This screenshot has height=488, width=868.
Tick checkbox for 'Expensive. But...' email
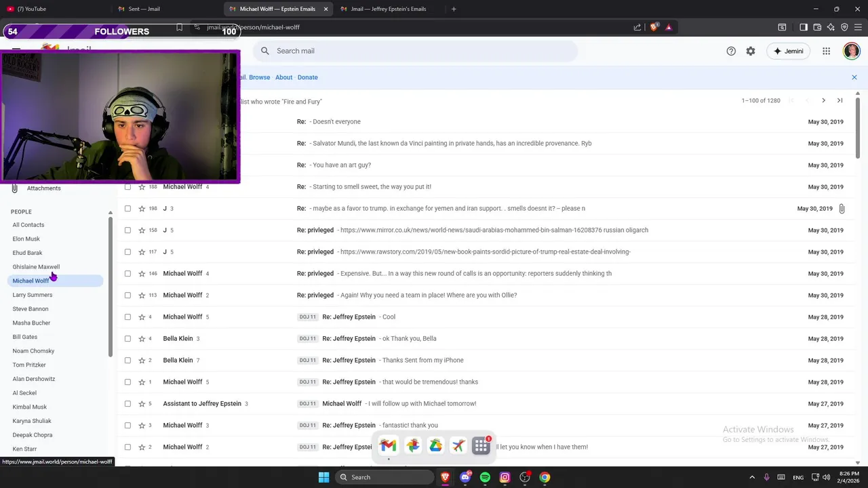127,273
